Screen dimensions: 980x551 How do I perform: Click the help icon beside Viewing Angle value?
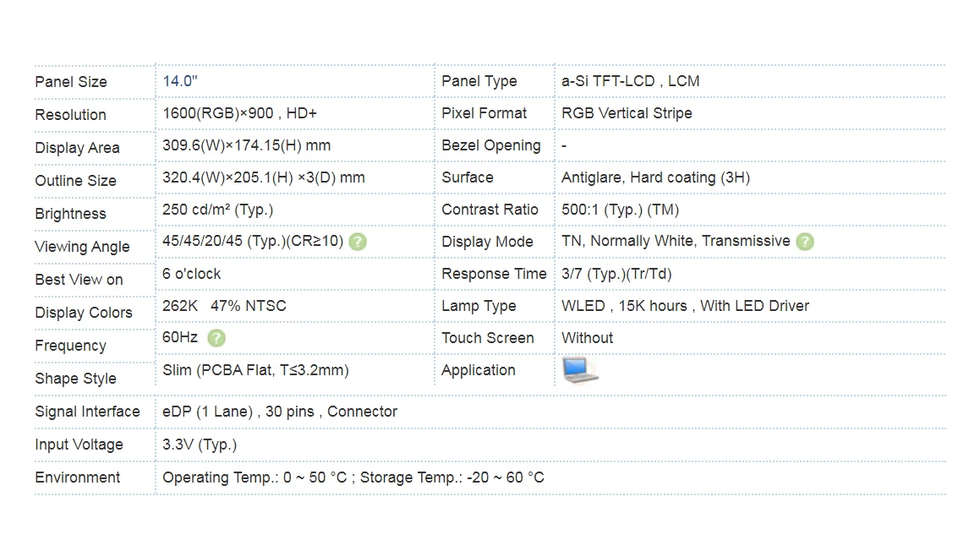[358, 242]
